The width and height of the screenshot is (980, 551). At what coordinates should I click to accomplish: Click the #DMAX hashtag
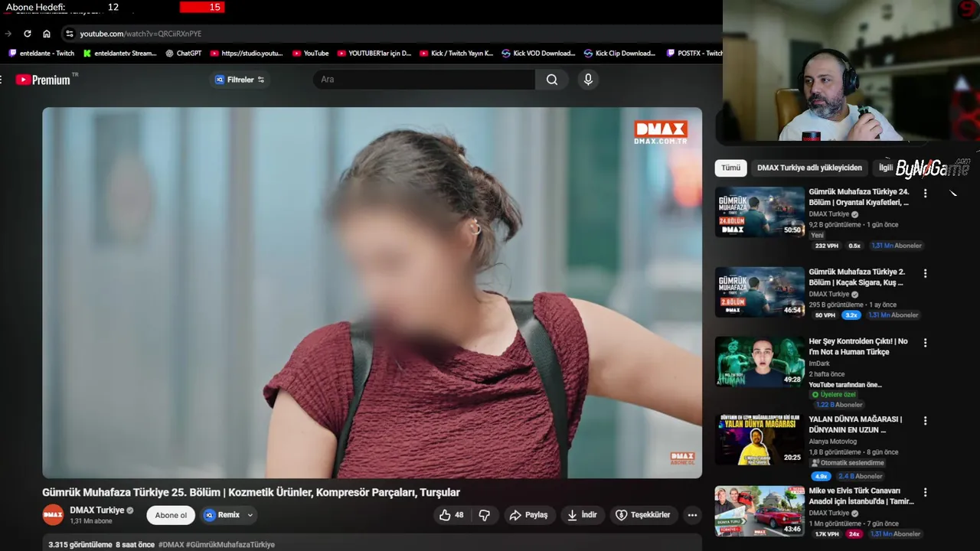click(x=171, y=545)
